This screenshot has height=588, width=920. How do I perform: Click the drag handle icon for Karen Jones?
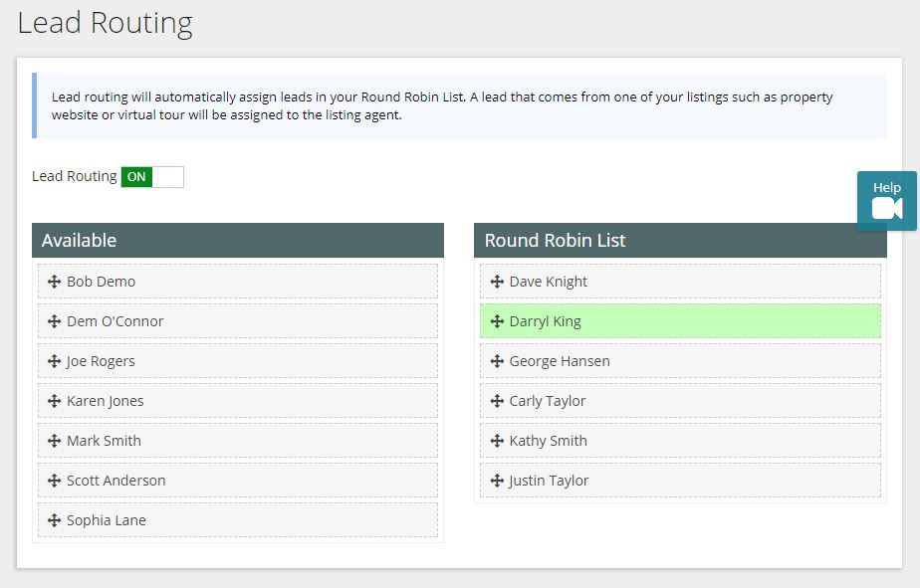click(x=54, y=401)
